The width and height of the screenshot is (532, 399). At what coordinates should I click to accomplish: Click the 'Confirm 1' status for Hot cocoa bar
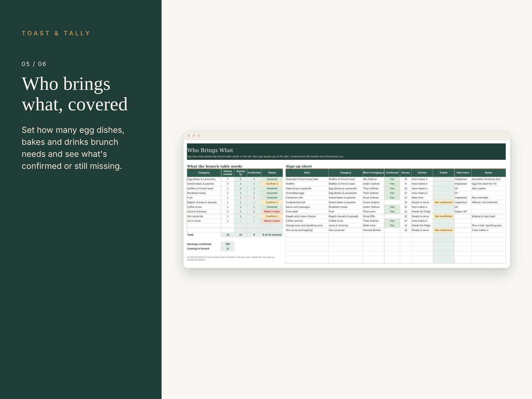(272, 216)
